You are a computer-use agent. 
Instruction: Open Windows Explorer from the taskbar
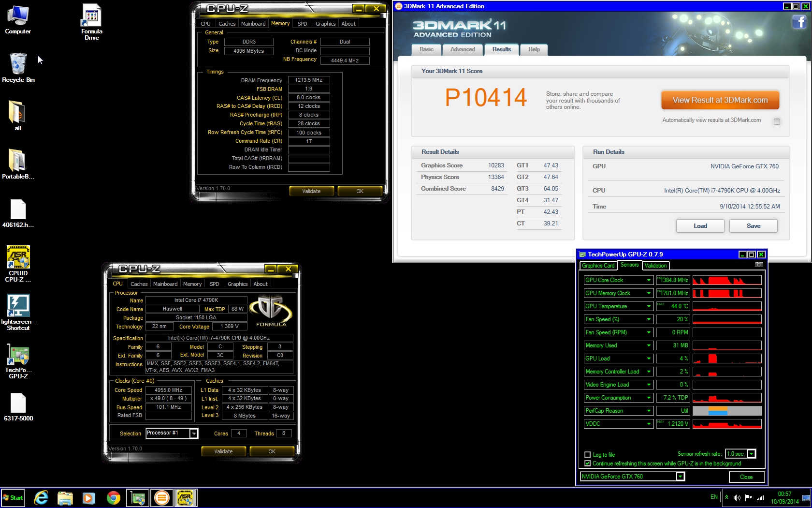[x=65, y=497]
